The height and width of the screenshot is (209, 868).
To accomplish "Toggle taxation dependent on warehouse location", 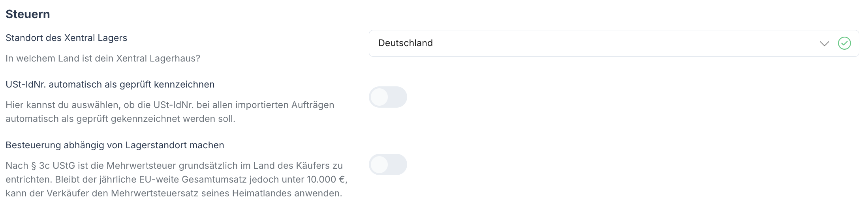I will pyautogui.click(x=388, y=164).
